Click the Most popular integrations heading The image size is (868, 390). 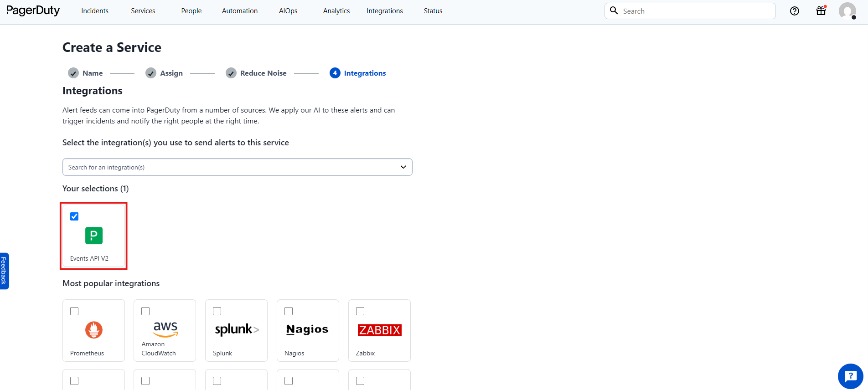111,283
